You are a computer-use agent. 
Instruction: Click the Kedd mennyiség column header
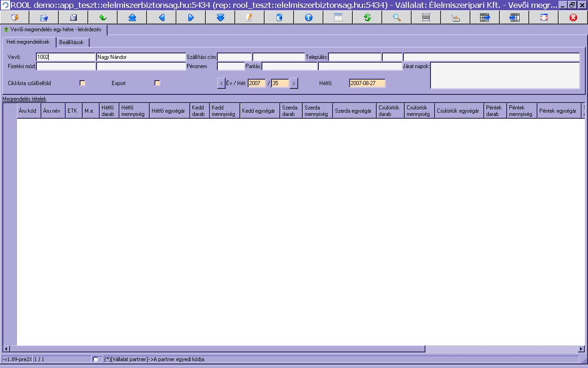225,111
